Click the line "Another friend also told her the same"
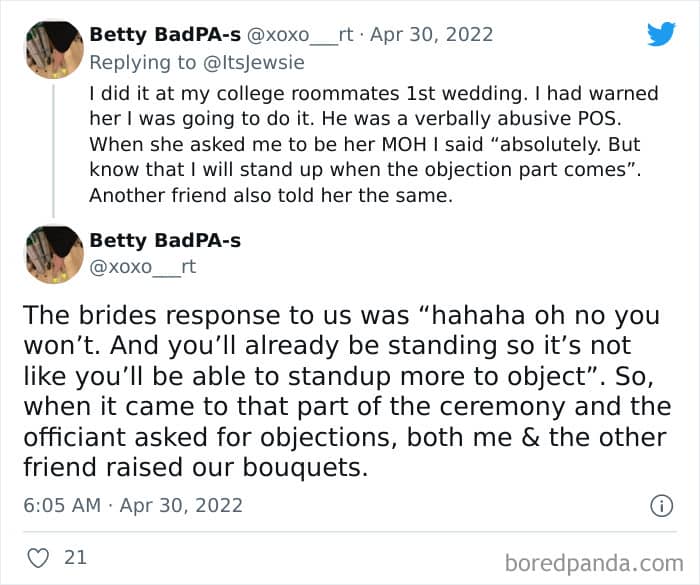 click(270, 196)
